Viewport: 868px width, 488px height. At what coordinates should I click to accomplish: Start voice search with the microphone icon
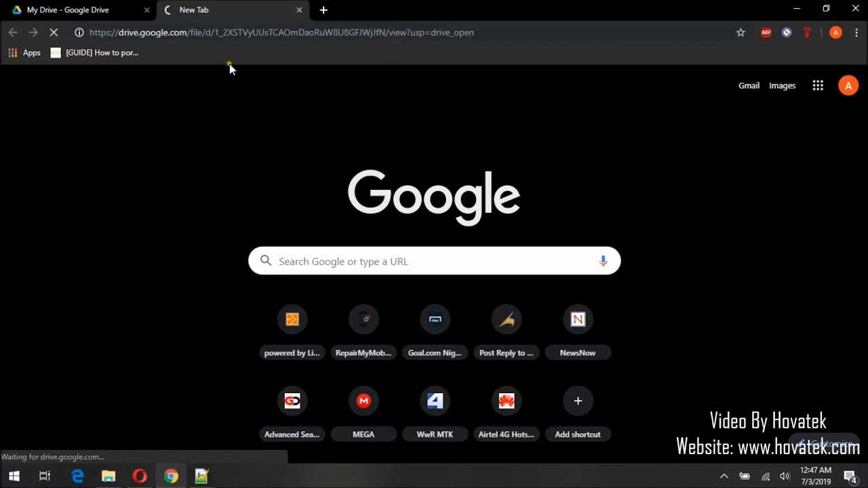click(x=603, y=261)
